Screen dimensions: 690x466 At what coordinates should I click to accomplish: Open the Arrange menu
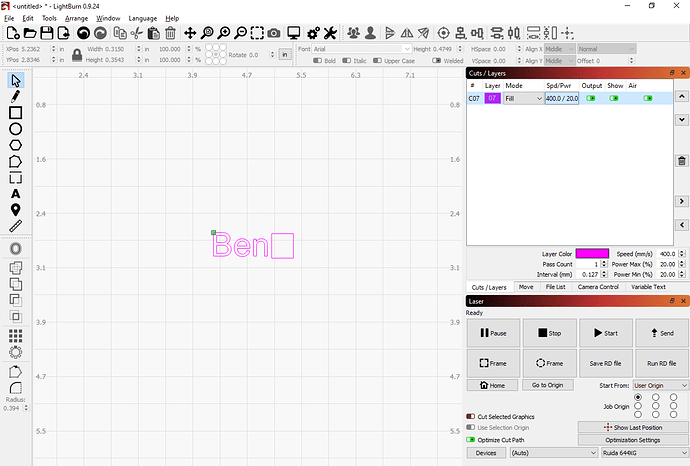click(77, 18)
